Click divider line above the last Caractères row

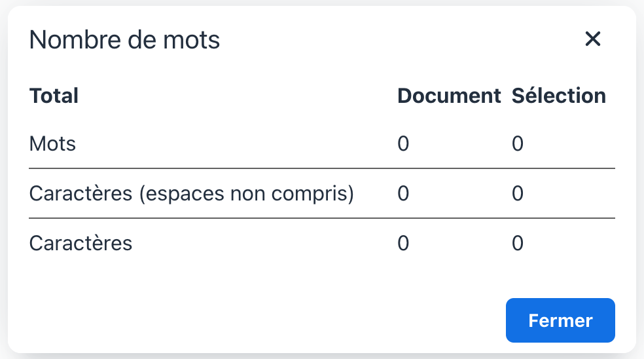pos(322,218)
